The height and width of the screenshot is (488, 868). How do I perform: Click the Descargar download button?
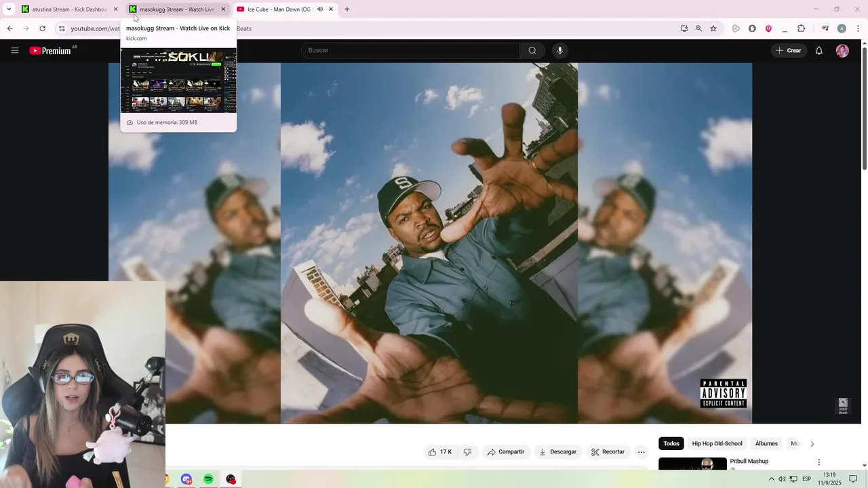click(557, 452)
